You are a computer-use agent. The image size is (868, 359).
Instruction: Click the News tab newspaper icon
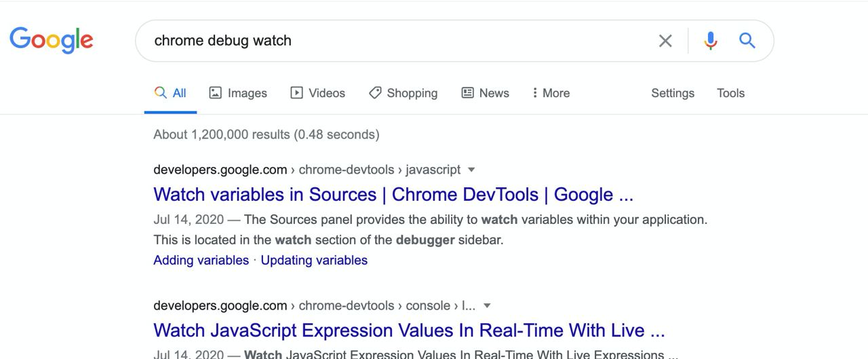[467, 93]
